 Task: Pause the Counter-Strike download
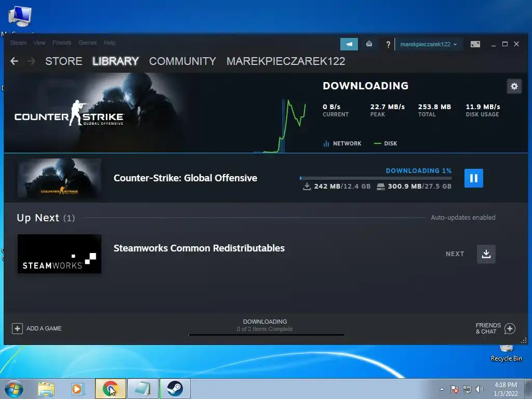click(x=474, y=178)
